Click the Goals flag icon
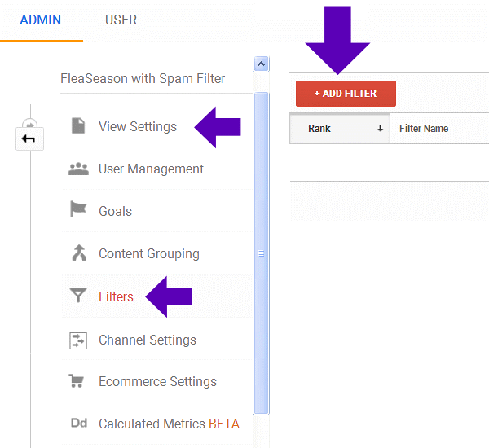 (x=78, y=211)
